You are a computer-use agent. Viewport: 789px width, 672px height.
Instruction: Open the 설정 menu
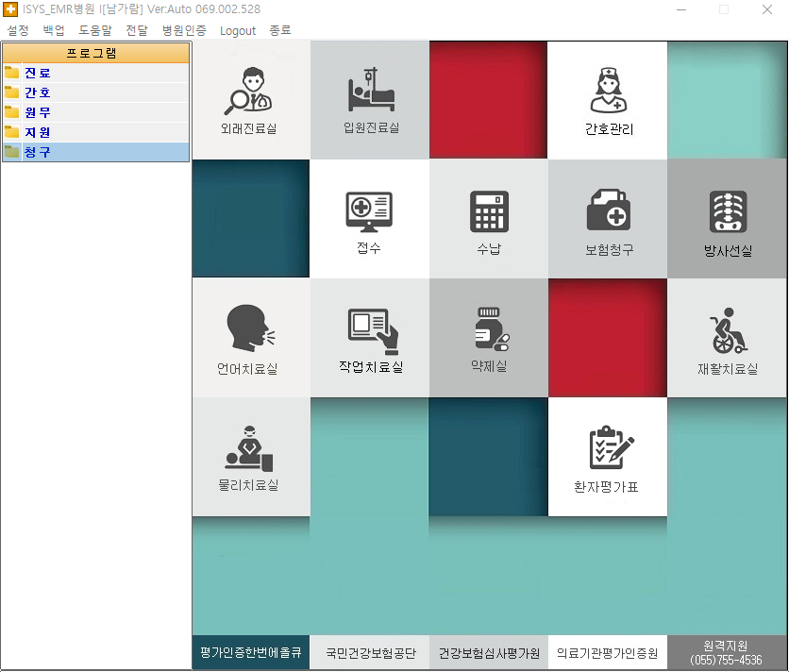click(x=18, y=30)
